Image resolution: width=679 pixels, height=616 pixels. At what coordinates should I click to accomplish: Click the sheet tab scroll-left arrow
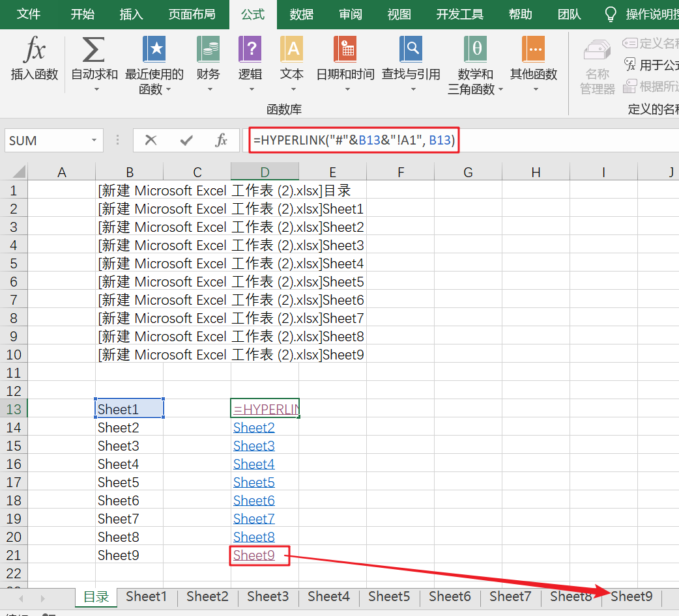[21, 598]
